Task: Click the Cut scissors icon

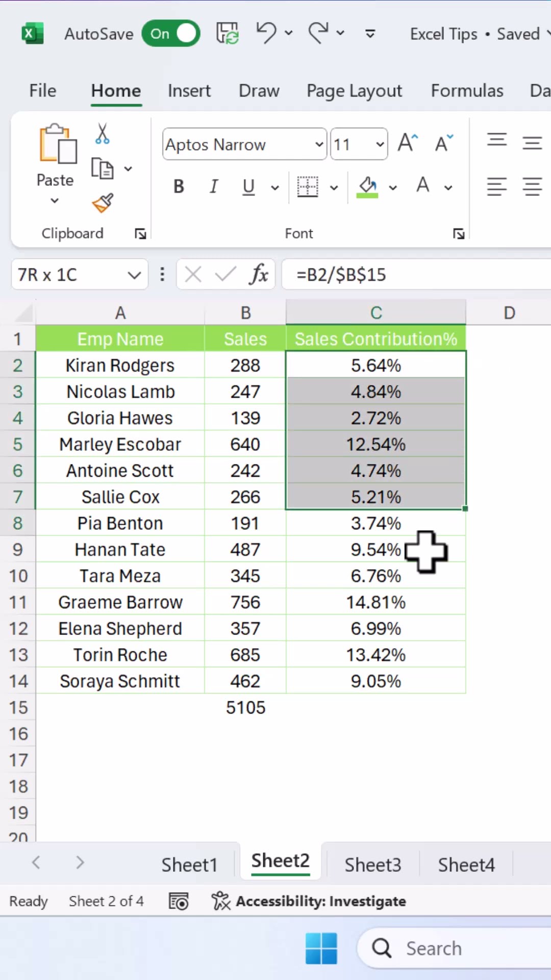Action: tap(102, 134)
